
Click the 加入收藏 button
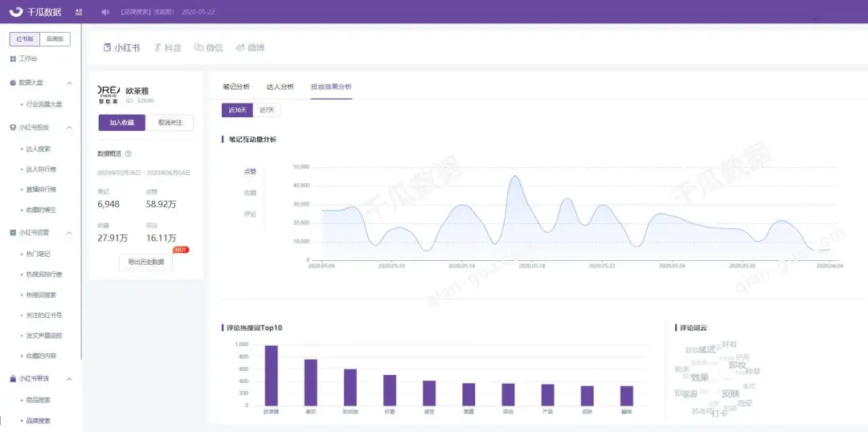pyautogui.click(x=122, y=123)
